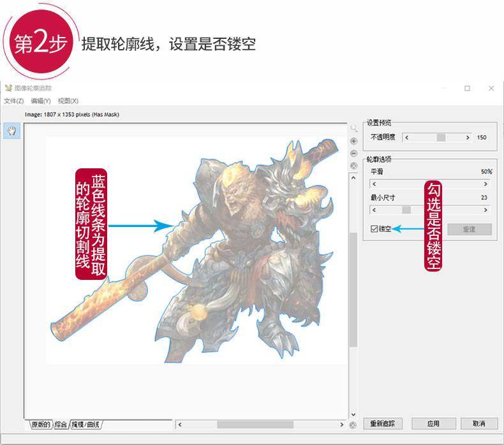Viewport: 504px width, 445px height.
Task: Switch to the 综合 tab
Action: pos(61,425)
